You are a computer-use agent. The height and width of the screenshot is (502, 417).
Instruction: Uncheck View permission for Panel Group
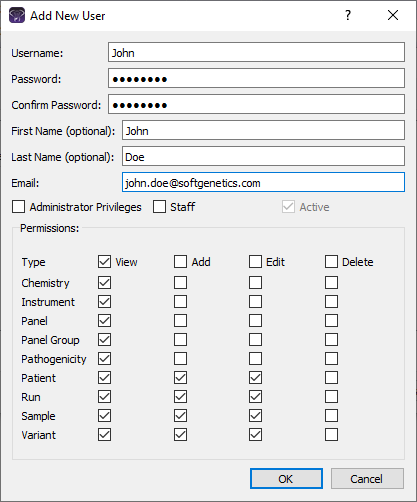[104, 340]
